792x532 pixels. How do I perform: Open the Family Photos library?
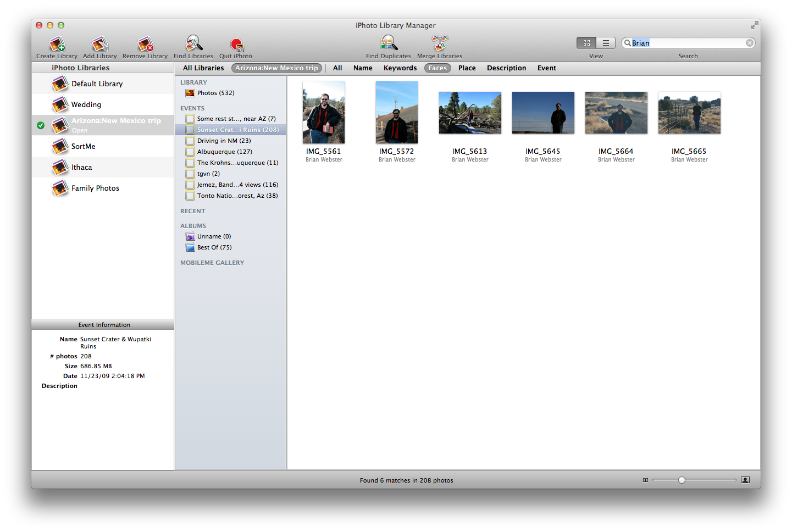click(95, 188)
